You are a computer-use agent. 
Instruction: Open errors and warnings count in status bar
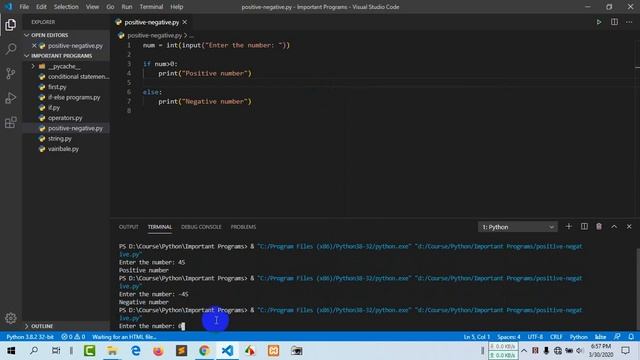pyautogui.click(x=73, y=337)
